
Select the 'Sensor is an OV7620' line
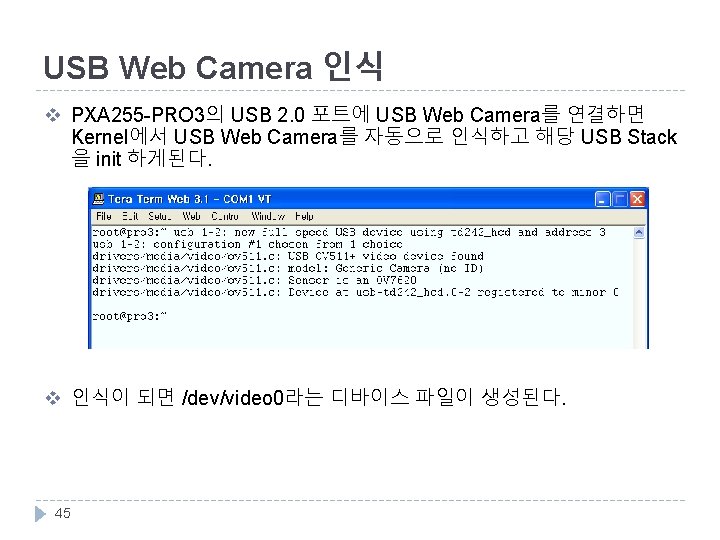coord(254,280)
